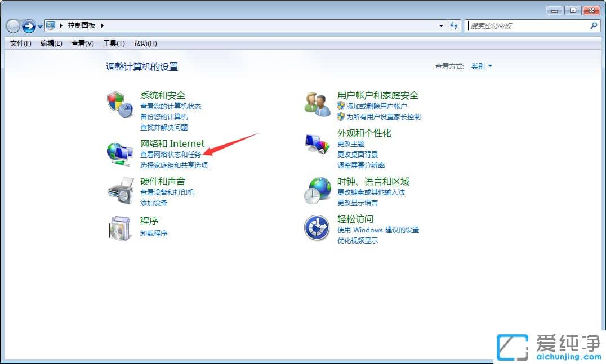Click the refresh icon beside the address bar
Image resolution: width=606 pixels, height=364 pixels.
[x=454, y=25]
